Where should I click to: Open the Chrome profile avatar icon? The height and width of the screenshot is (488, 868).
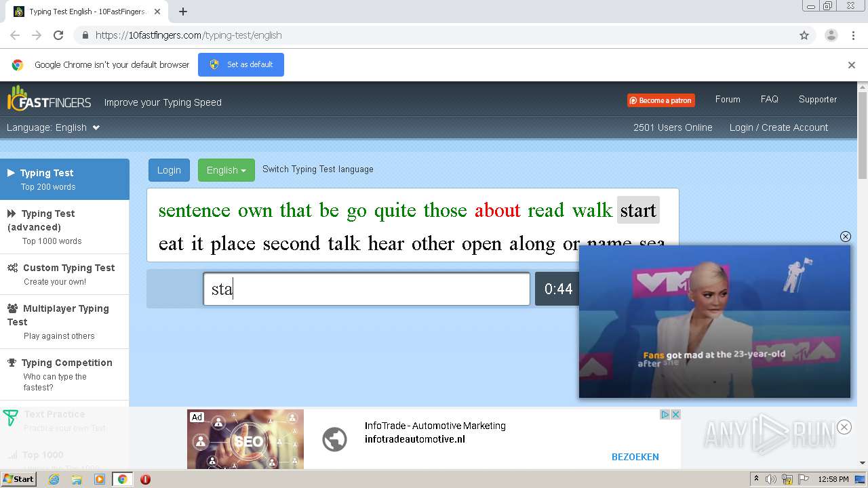coord(831,35)
